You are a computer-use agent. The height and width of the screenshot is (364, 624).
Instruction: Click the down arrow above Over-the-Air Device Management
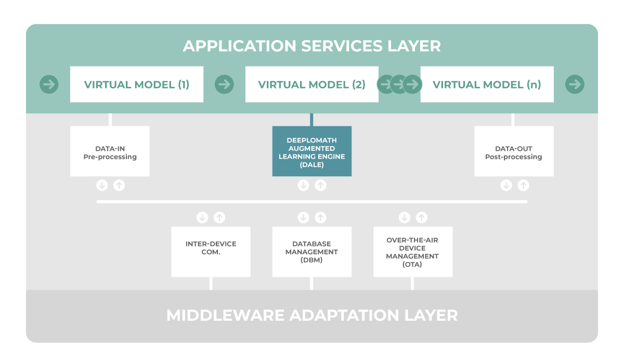tap(405, 217)
